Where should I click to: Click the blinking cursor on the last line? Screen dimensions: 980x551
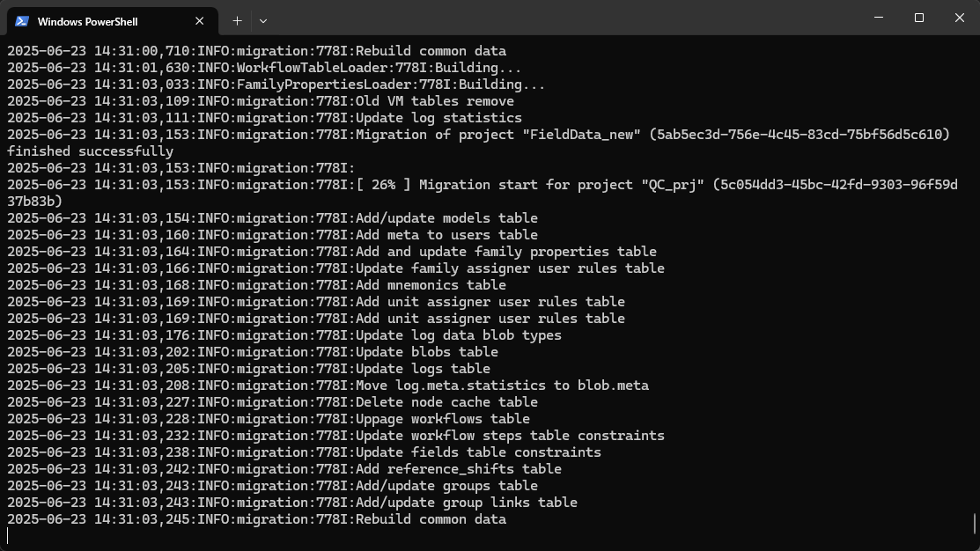(x=8, y=535)
